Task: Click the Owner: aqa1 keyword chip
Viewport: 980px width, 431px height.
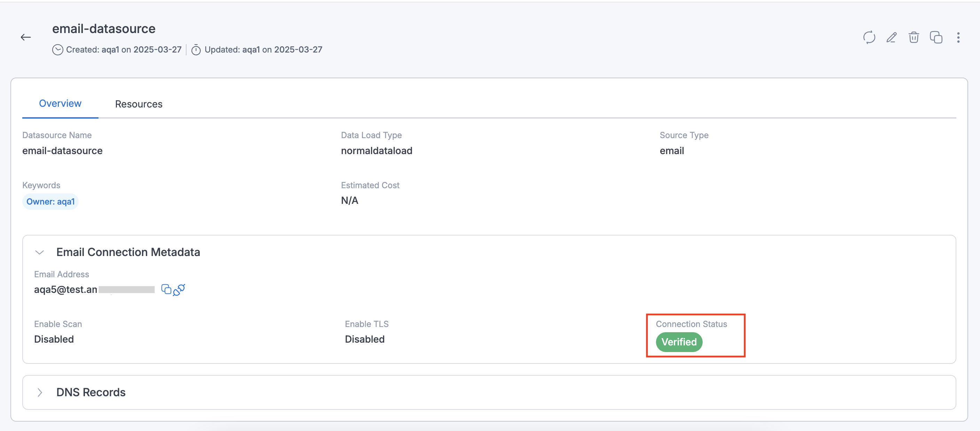Action: (50, 201)
